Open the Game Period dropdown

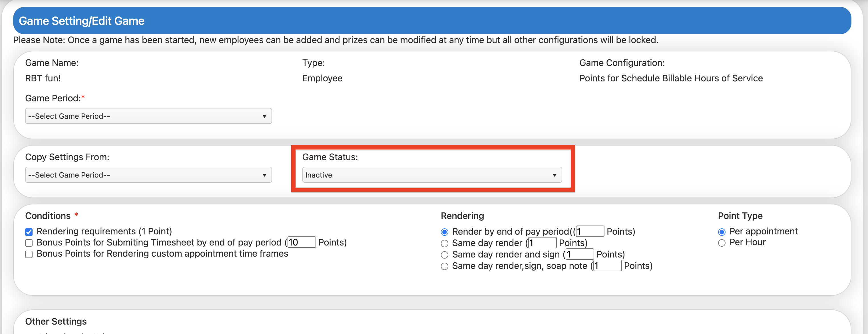(x=148, y=116)
